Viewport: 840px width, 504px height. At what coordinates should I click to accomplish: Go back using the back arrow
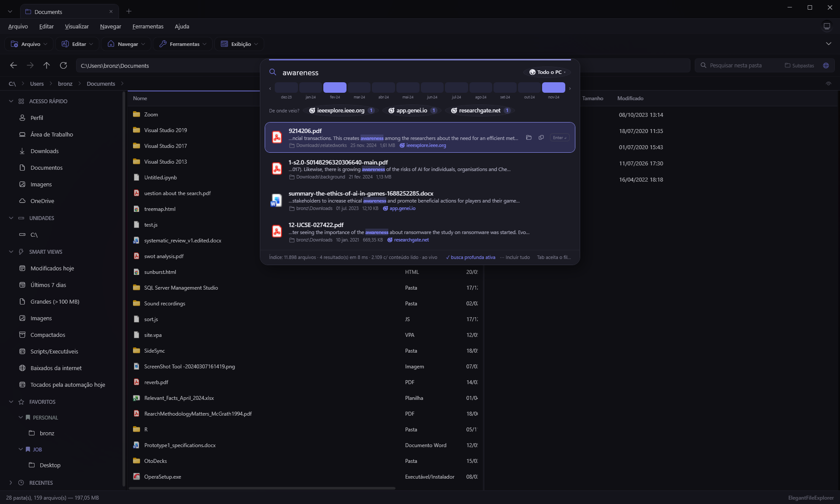click(14, 66)
